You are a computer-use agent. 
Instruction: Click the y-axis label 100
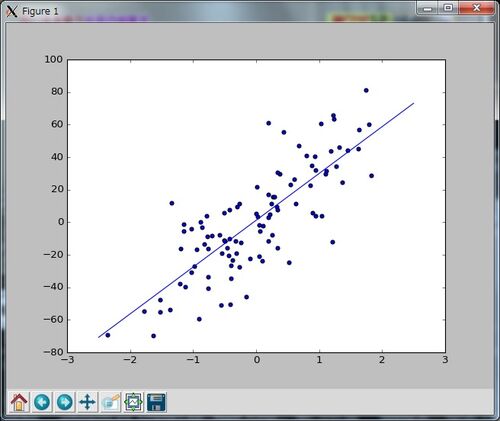pyautogui.click(x=54, y=60)
